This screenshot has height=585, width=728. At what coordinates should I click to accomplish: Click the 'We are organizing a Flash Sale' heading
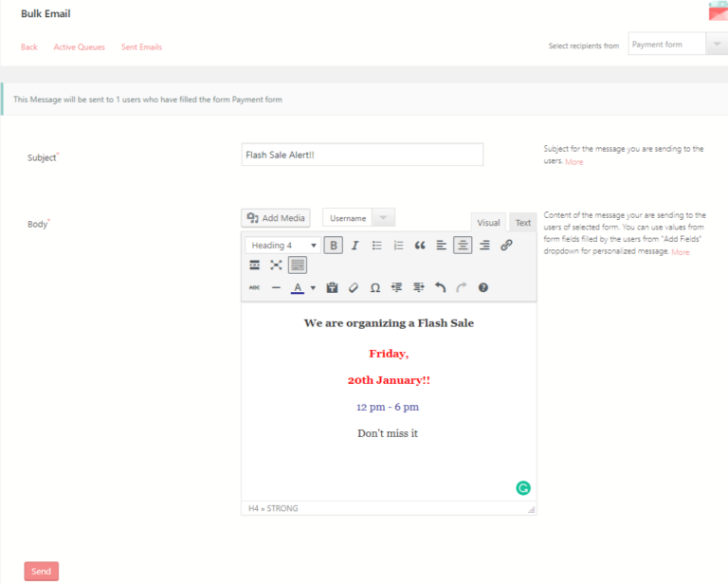tap(389, 323)
